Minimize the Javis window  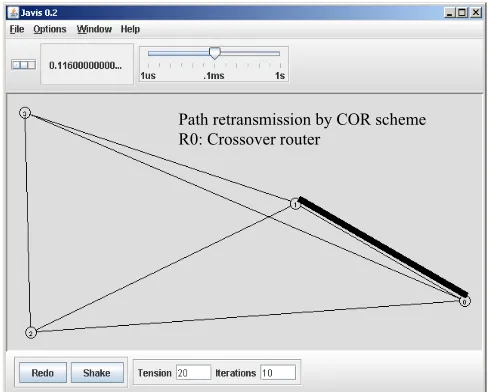[x=450, y=13]
